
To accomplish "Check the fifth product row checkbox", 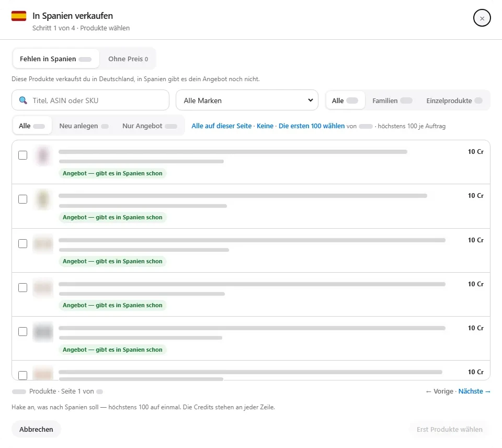I will 22,331.
